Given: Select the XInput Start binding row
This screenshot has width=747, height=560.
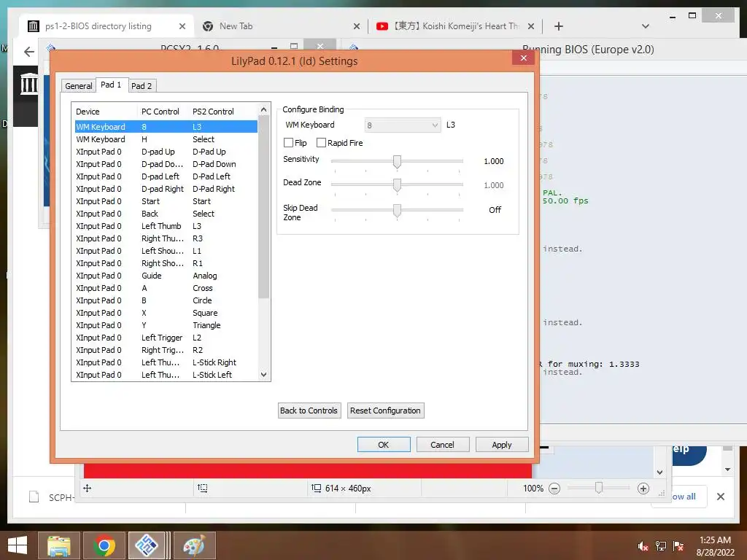Looking at the screenshot, I should (x=166, y=201).
